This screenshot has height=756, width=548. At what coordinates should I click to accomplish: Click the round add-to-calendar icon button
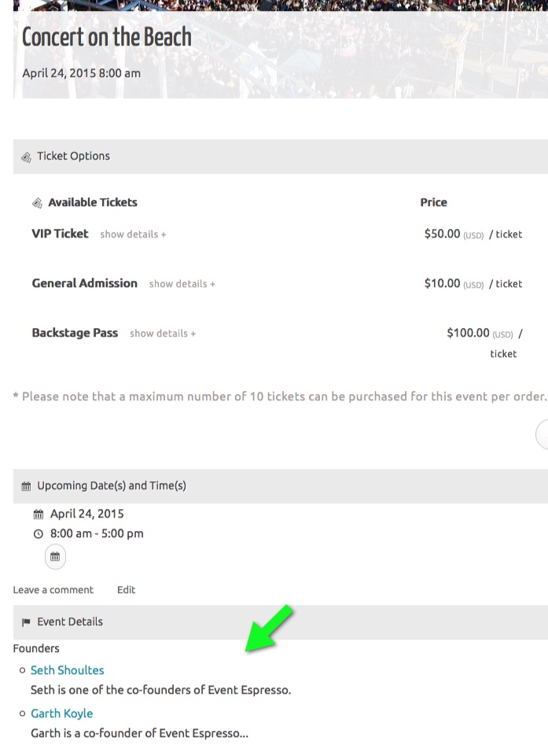click(x=55, y=556)
